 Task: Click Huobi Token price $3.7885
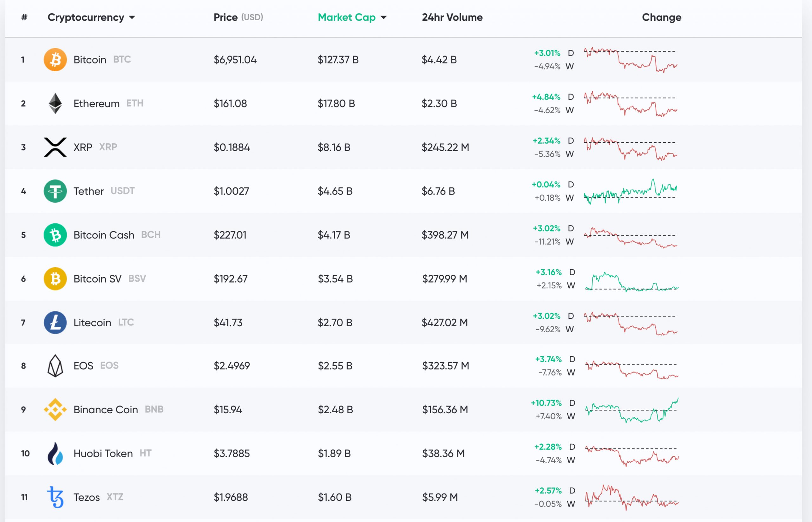point(232,453)
